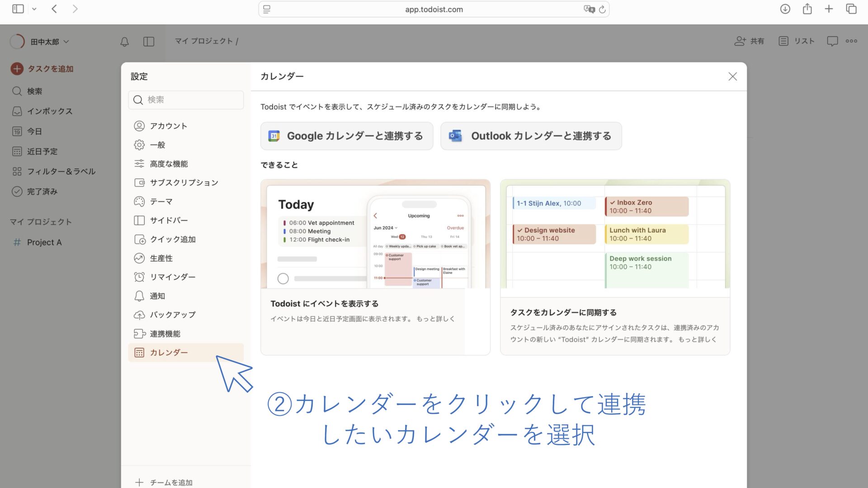Close the settings dialog
The height and width of the screenshot is (488, 868).
732,76
